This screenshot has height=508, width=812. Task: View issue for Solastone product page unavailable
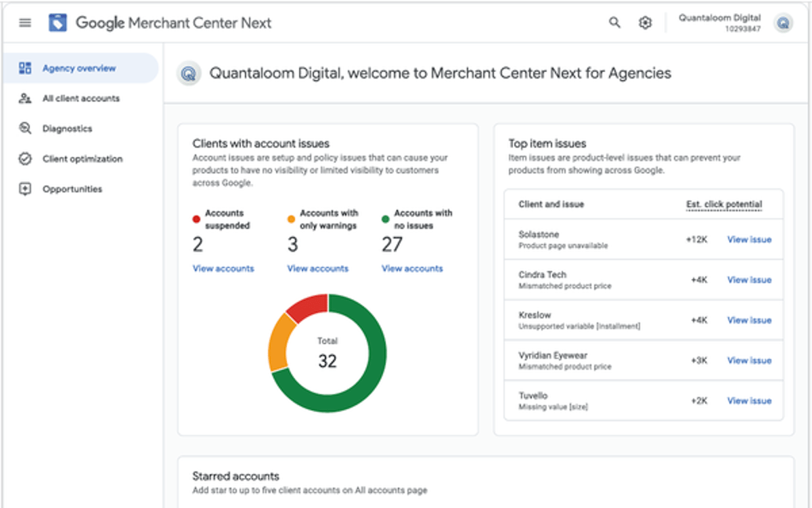[748, 239]
